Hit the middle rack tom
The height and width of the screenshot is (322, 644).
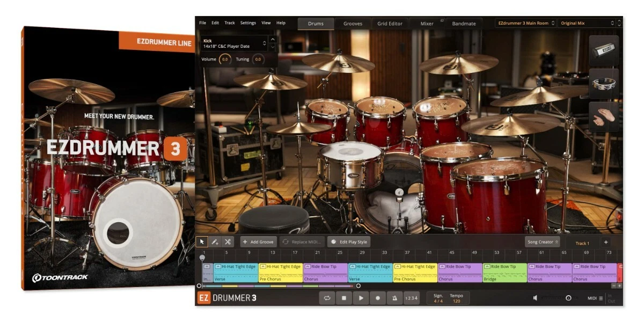tap(380, 121)
